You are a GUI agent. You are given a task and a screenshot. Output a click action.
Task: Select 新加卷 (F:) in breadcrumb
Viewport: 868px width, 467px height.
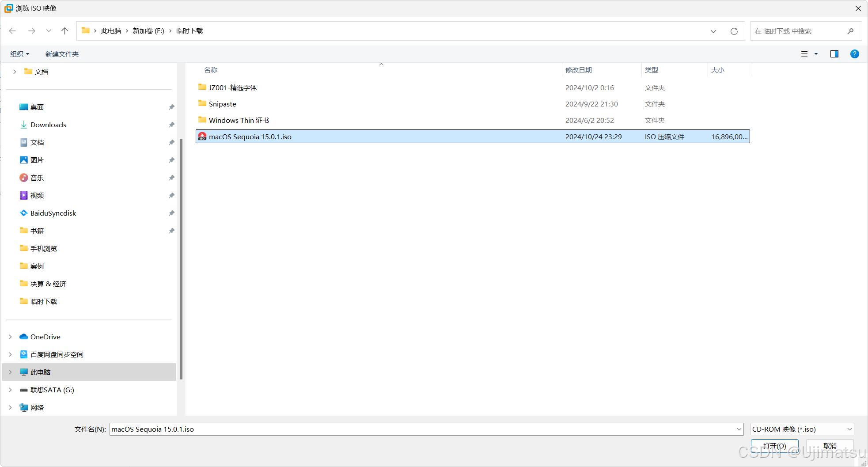148,31
